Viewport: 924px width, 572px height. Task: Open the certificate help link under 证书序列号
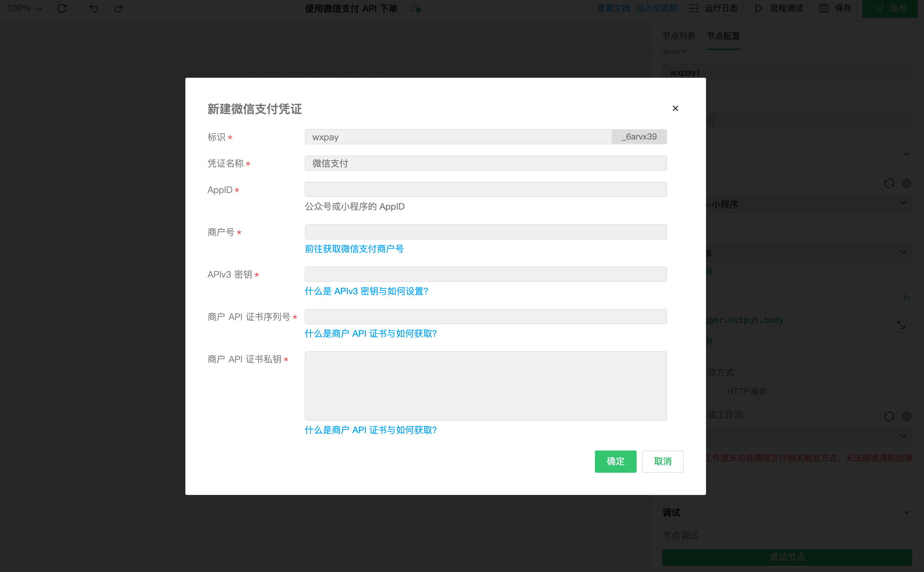point(371,334)
